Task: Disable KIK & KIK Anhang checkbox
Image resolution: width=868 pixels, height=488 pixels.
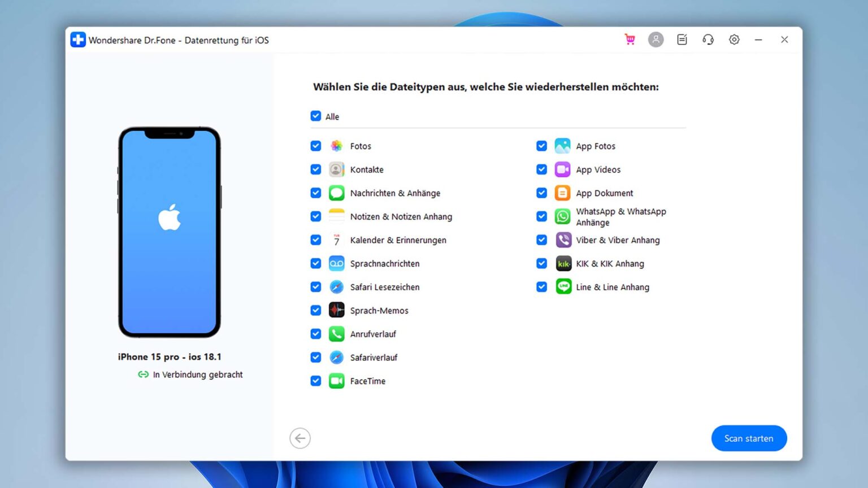Action: 542,264
